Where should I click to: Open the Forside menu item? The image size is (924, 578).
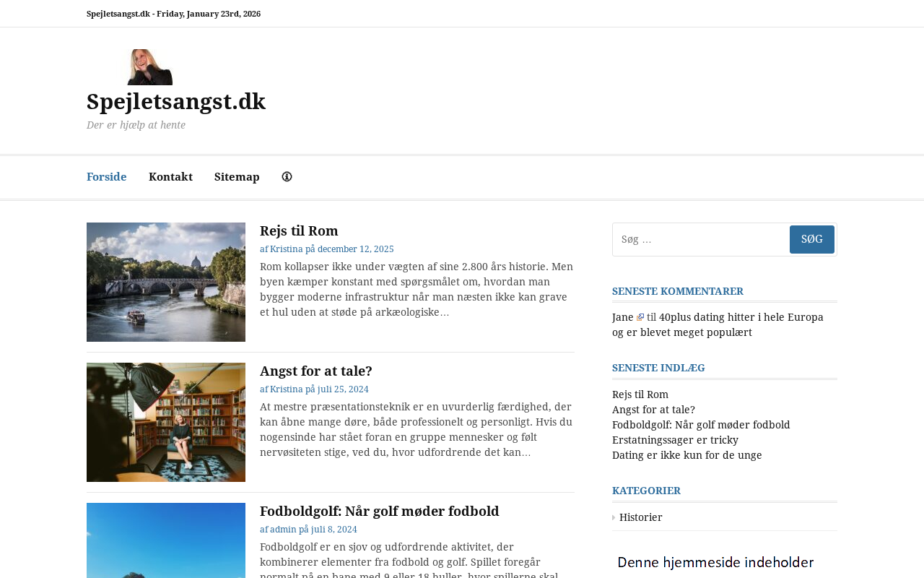pos(107,177)
